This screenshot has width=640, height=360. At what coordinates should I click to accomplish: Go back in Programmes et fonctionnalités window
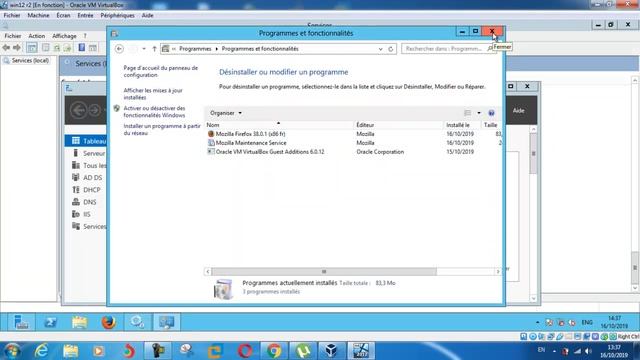[119, 49]
